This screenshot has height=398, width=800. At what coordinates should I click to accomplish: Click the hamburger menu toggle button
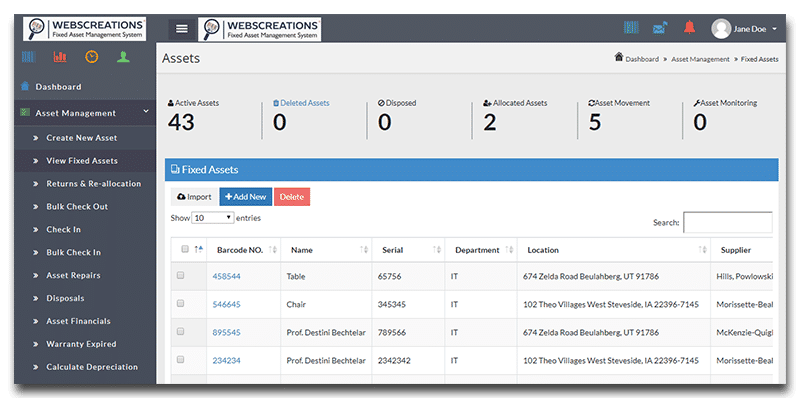(x=182, y=29)
